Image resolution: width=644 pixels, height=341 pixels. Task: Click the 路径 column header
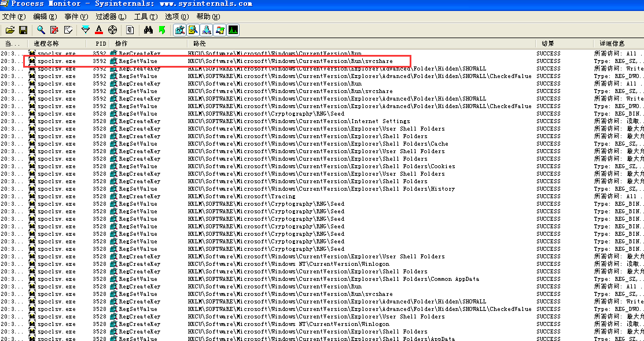pyautogui.click(x=200, y=43)
